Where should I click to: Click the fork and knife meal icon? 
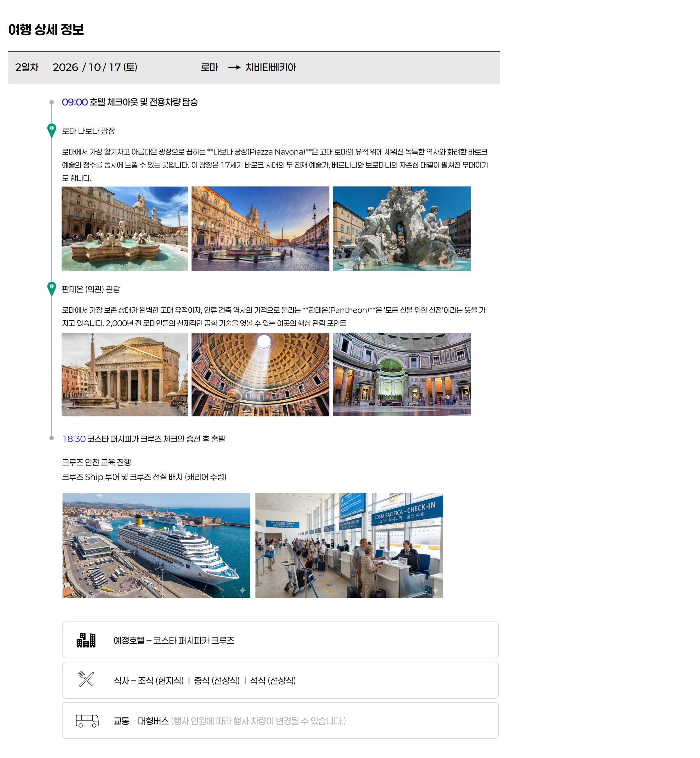(x=86, y=679)
